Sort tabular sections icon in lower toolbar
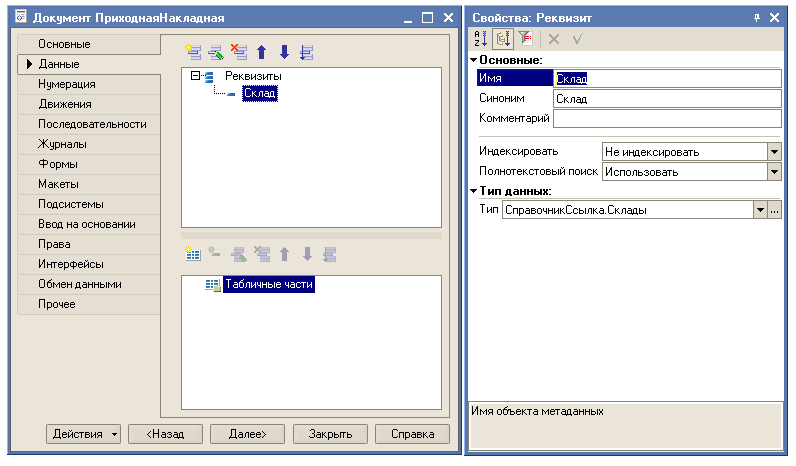This screenshot has width=796, height=466. point(330,254)
